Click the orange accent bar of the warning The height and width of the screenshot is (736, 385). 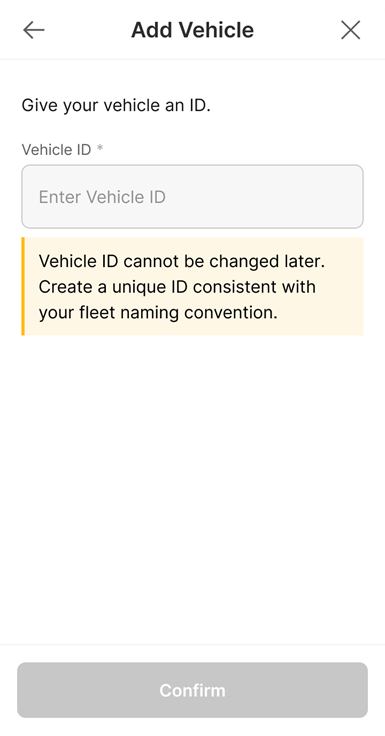pyautogui.click(x=23, y=286)
